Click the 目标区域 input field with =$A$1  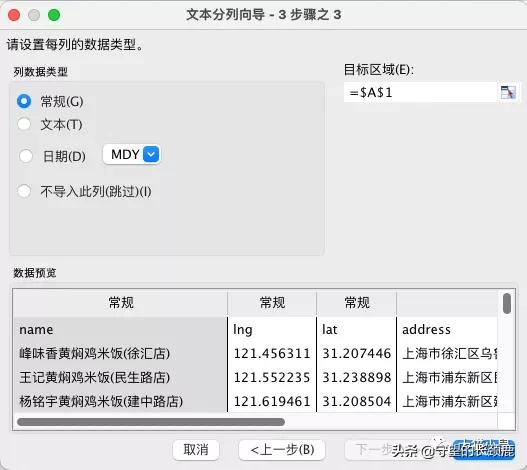pos(420,92)
